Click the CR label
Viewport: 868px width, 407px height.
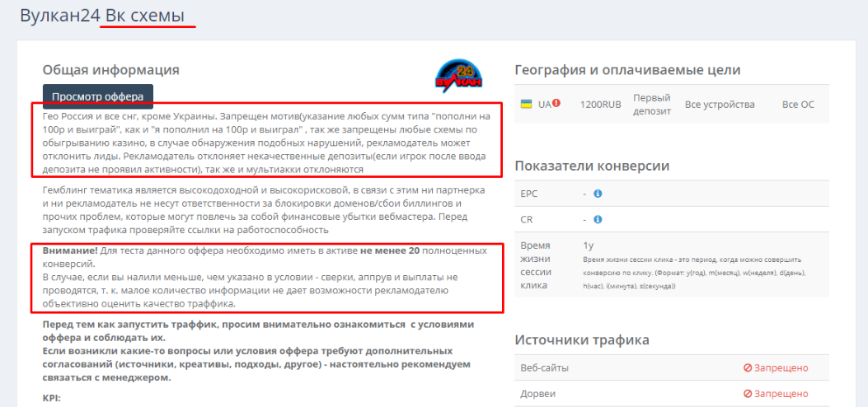point(526,219)
